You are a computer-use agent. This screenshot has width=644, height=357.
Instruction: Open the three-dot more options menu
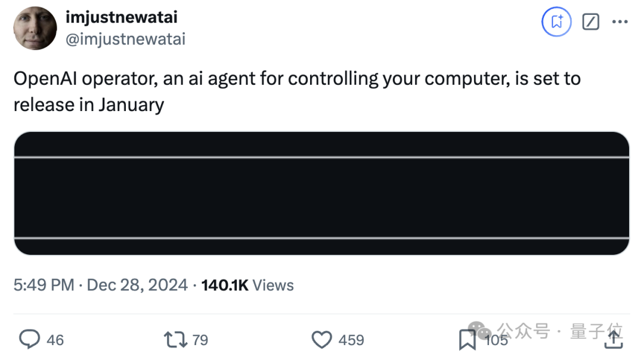[620, 21]
